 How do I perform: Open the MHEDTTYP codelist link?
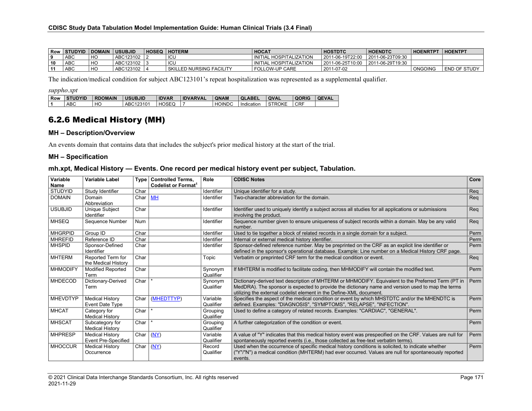[x=166, y=299]
